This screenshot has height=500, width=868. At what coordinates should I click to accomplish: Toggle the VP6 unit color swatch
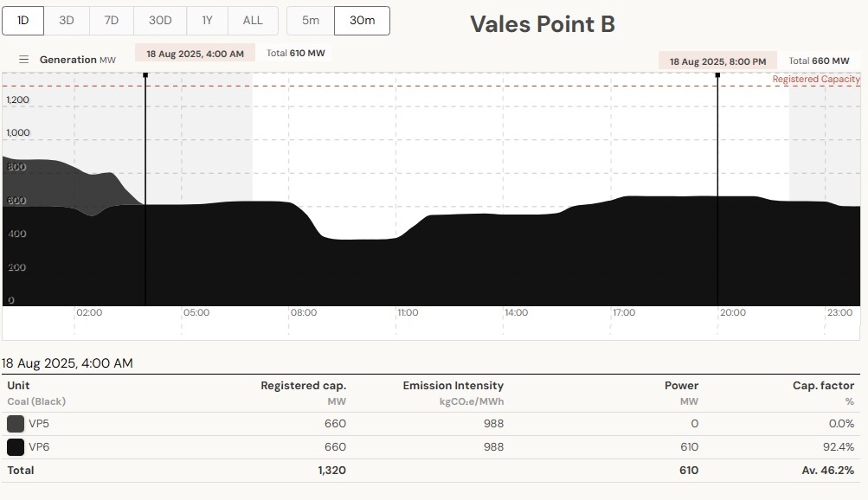tap(16, 447)
